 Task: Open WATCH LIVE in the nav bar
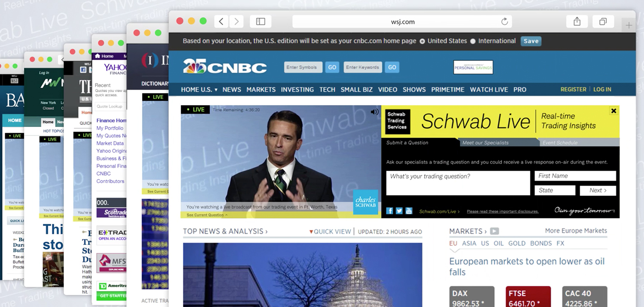(489, 90)
